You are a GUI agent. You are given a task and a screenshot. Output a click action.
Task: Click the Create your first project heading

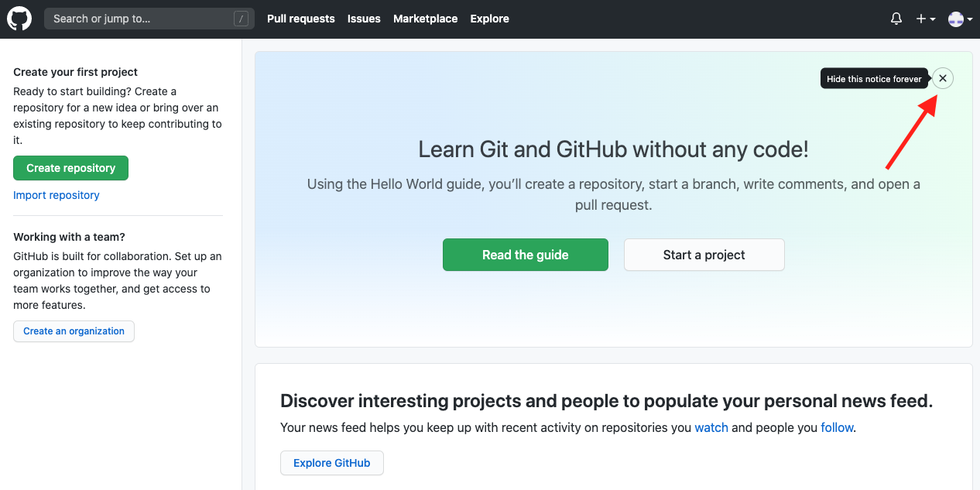[x=75, y=72]
